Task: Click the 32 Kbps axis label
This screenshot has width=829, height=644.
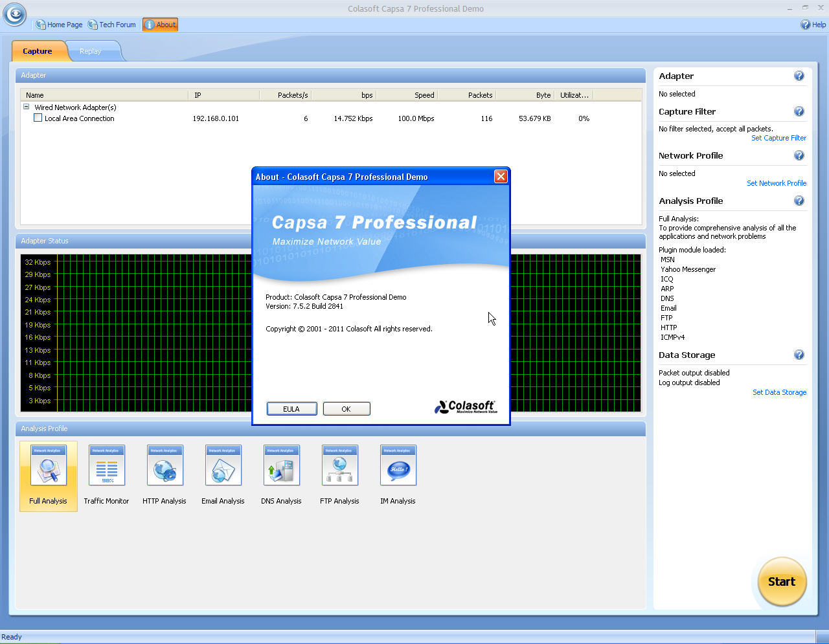Action: (38, 262)
